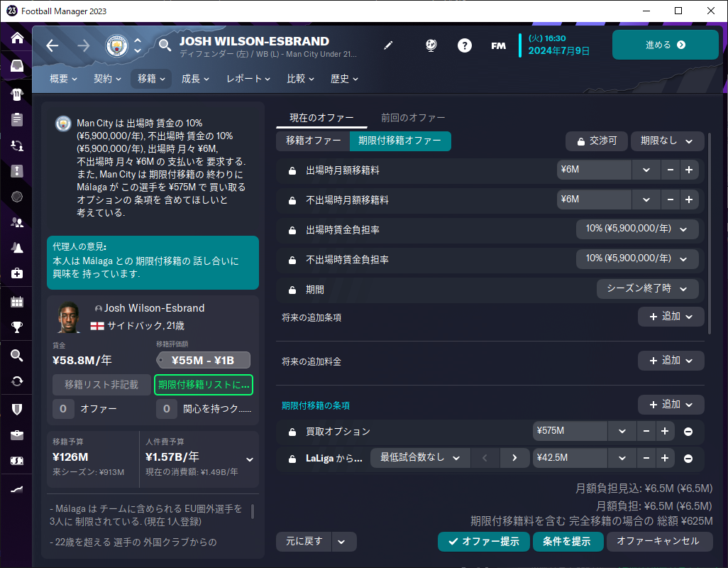Open the 移籍 menu

[151, 79]
